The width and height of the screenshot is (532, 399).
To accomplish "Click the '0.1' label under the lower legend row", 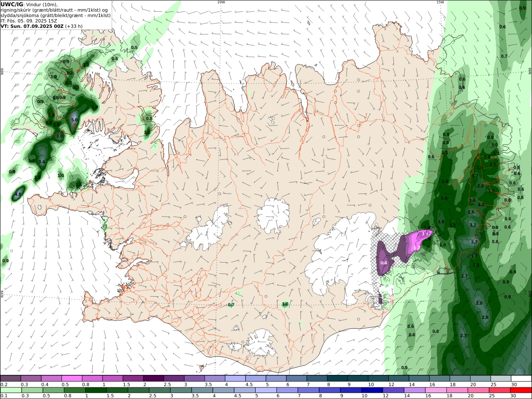I will [4, 396].
